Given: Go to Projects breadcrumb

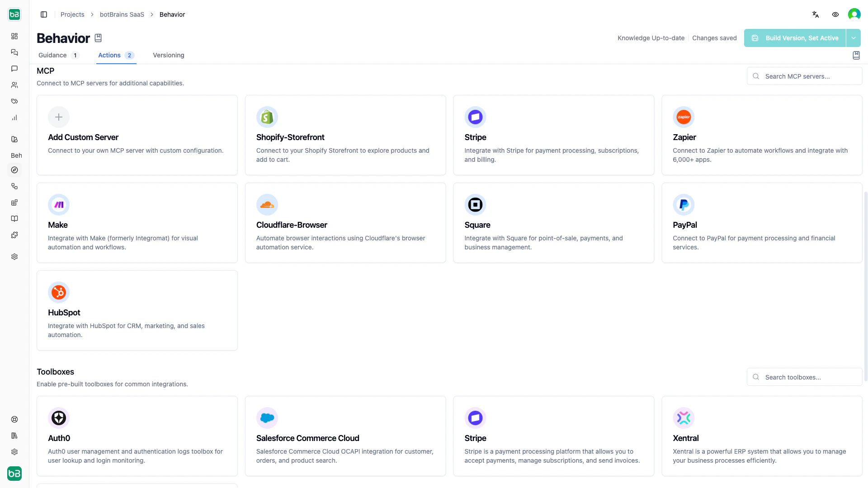Looking at the screenshot, I should click(x=72, y=14).
